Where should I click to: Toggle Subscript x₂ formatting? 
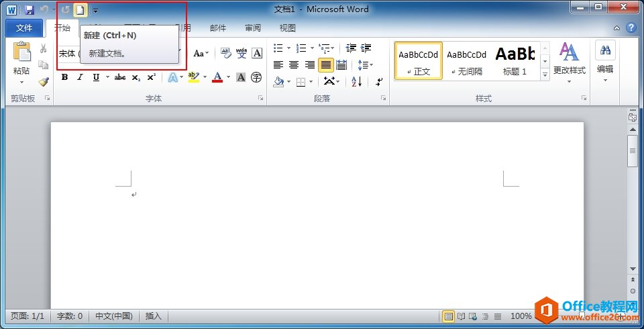(x=136, y=77)
